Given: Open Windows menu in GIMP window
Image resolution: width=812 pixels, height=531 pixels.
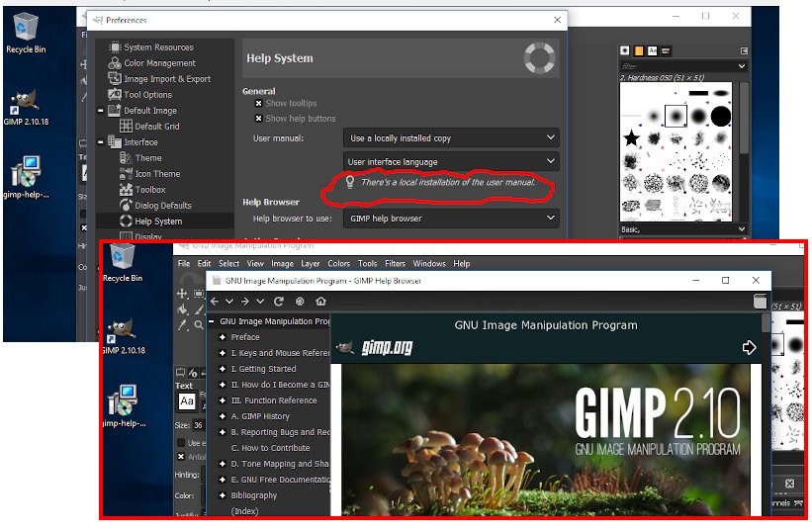Looking at the screenshot, I should (x=429, y=263).
